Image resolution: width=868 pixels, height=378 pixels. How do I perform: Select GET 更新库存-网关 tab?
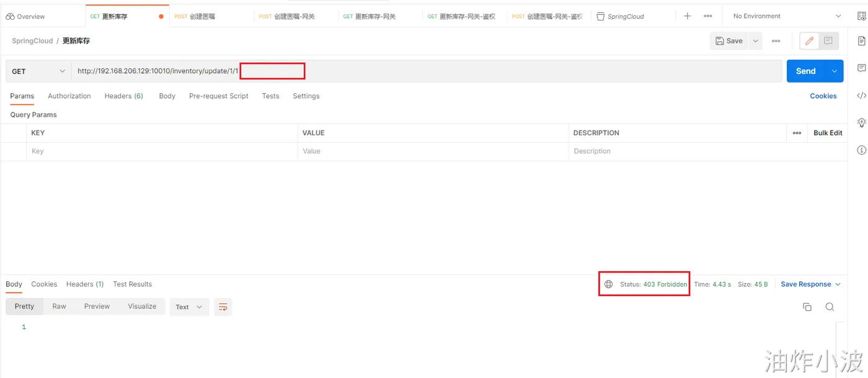pyautogui.click(x=370, y=17)
